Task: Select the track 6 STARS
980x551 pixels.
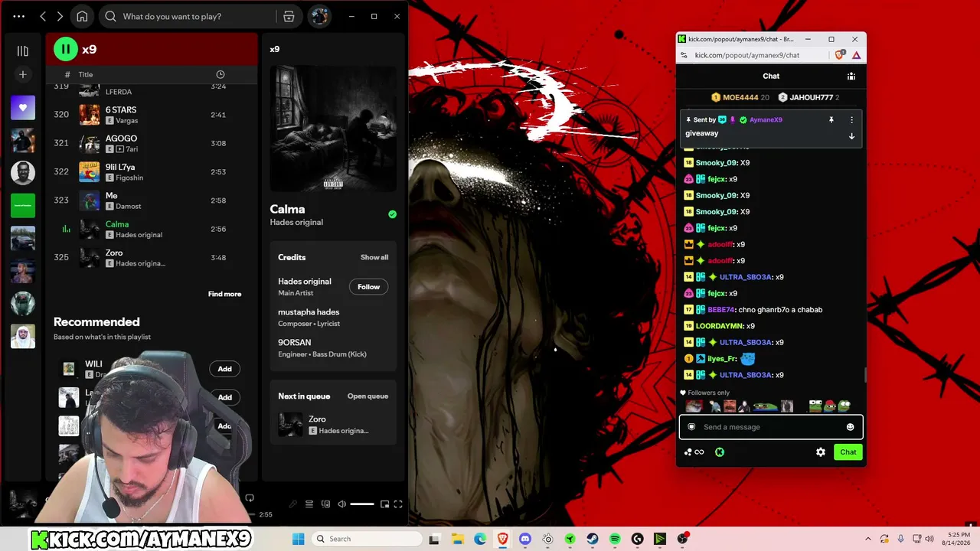Action: (152, 115)
